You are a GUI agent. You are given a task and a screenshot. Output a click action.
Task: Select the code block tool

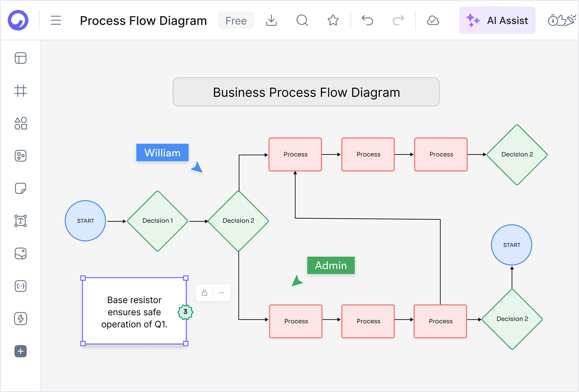21,286
